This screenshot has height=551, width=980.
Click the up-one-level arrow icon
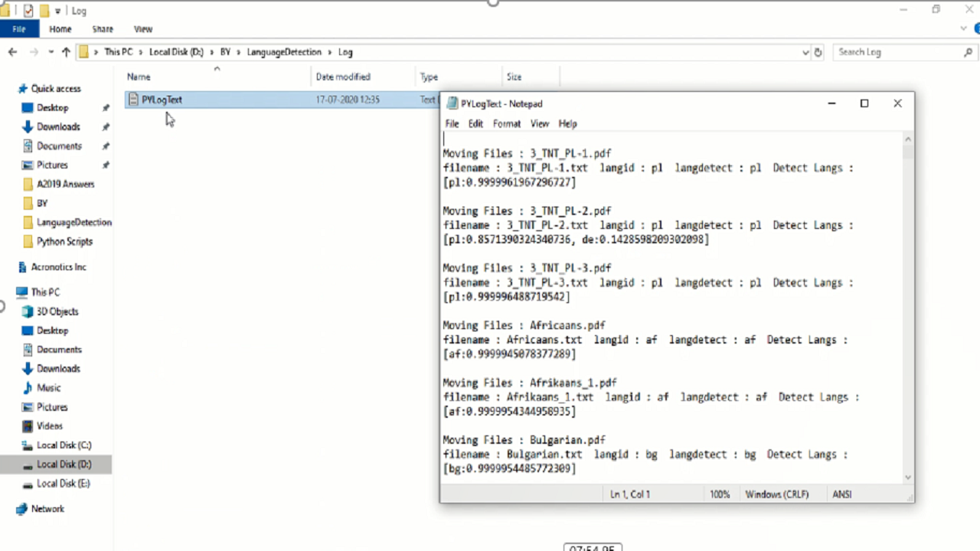click(x=66, y=52)
